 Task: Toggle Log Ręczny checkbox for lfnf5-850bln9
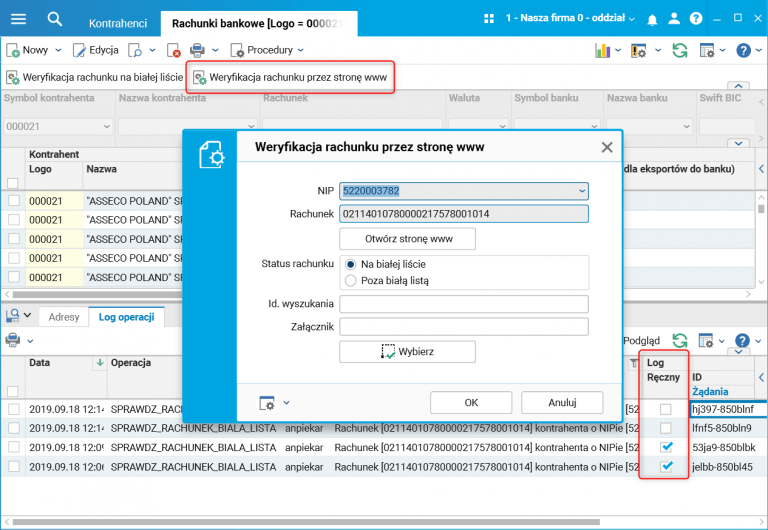[665, 428]
